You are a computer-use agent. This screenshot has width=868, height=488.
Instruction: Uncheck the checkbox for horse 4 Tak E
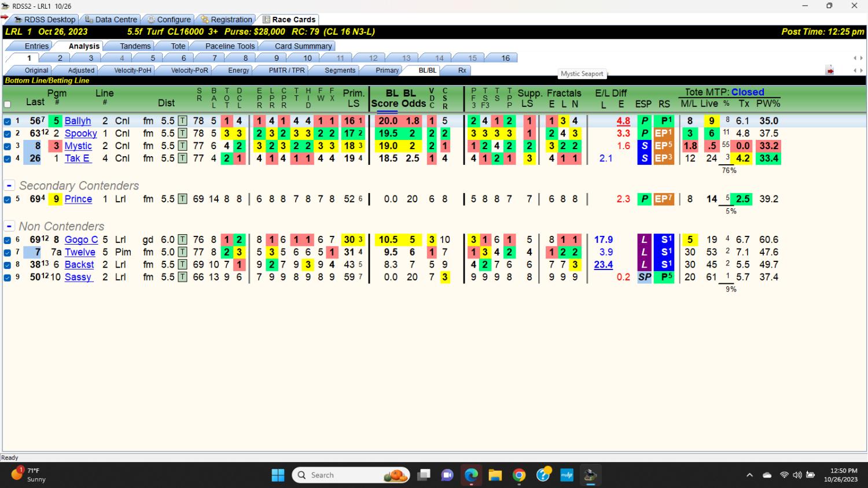pos(8,158)
